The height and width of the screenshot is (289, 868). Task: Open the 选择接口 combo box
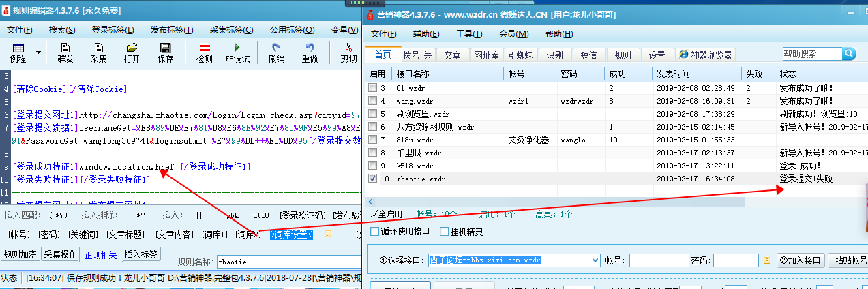tap(595, 260)
